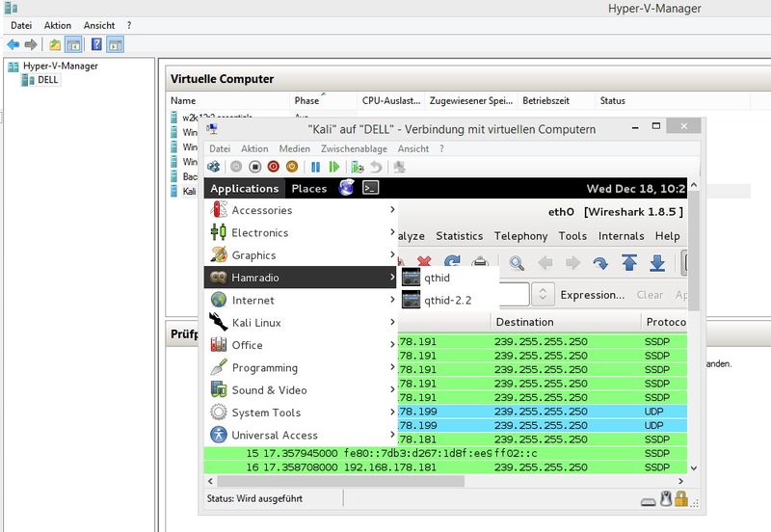771x532 pixels.
Task: Click the Expression... filter button
Action: pos(592,295)
